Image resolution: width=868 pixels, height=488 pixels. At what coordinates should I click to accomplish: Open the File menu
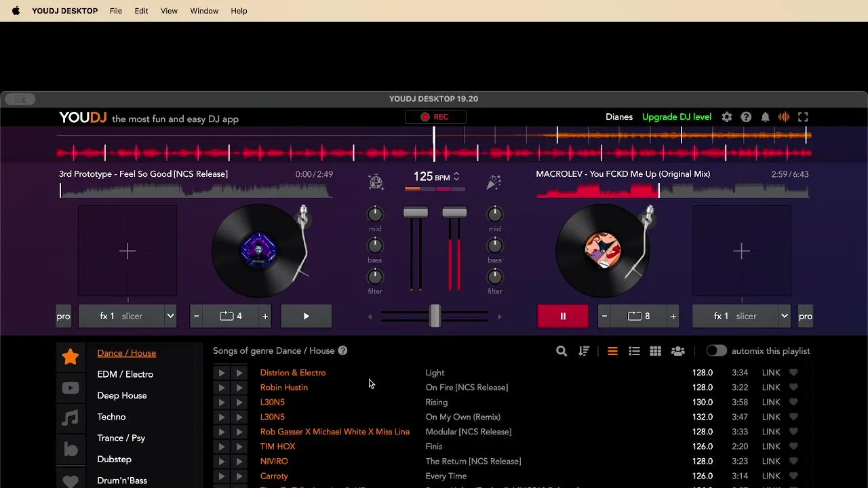(116, 11)
